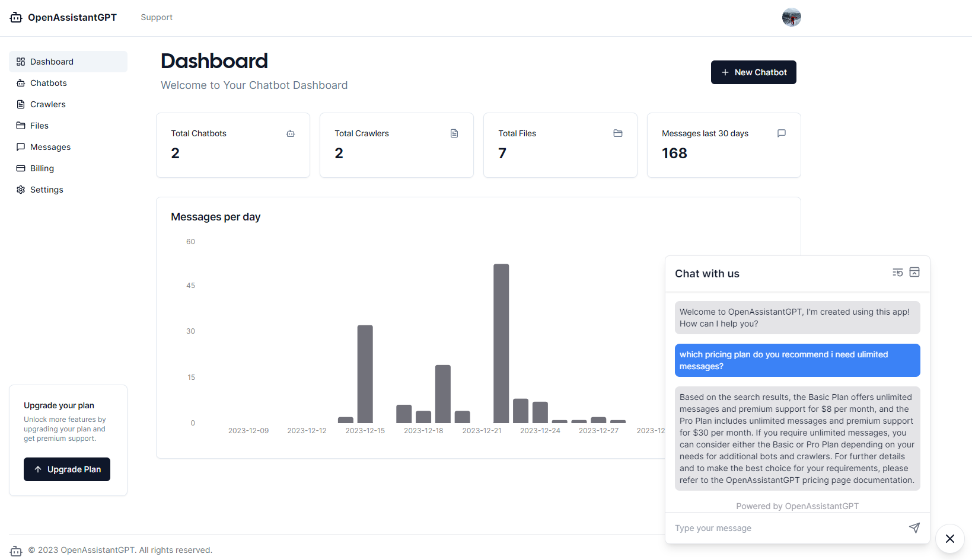Click the Messages speech bubble sidebar icon

(21, 147)
